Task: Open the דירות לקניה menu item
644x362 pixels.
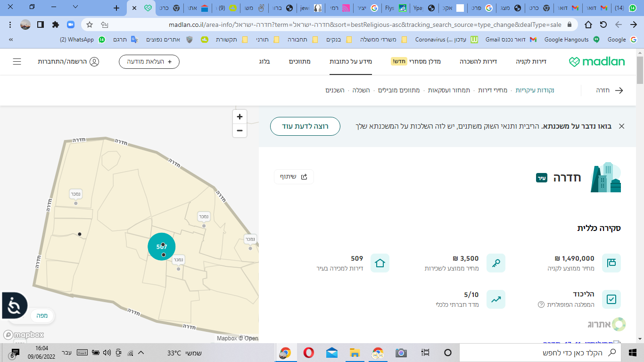Action: (531, 62)
